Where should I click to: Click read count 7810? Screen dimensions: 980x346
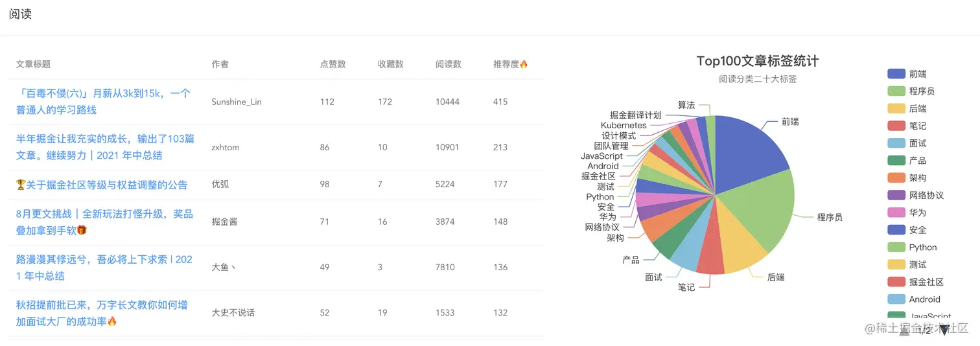tap(445, 267)
